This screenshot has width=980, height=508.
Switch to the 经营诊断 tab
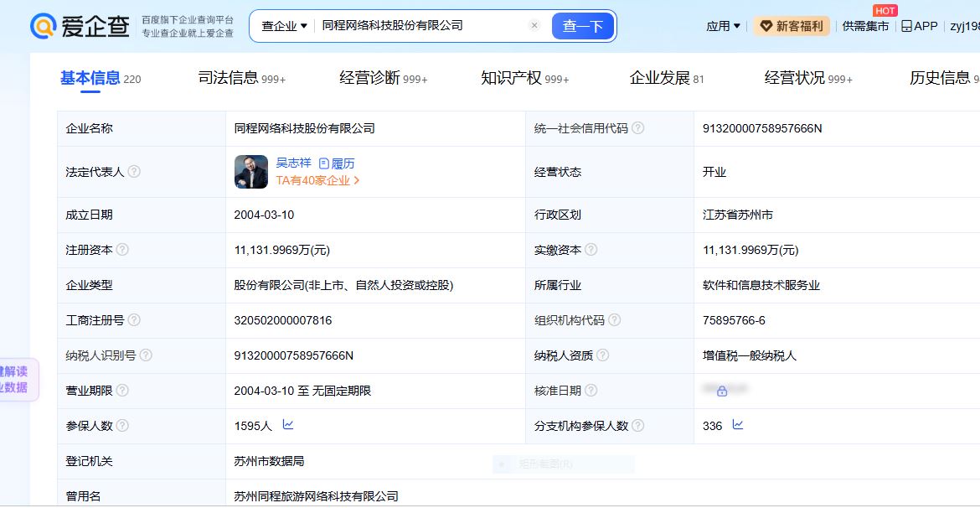pyautogui.click(x=384, y=78)
